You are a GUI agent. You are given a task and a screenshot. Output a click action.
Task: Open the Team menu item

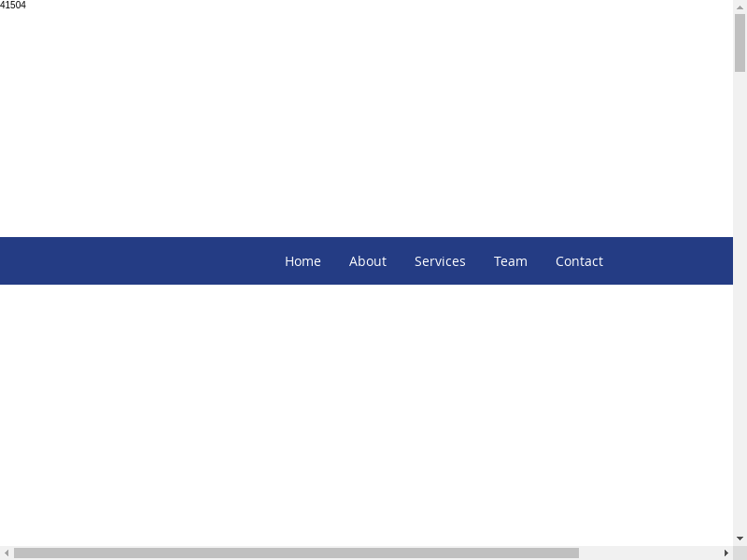click(x=510, y=261)
